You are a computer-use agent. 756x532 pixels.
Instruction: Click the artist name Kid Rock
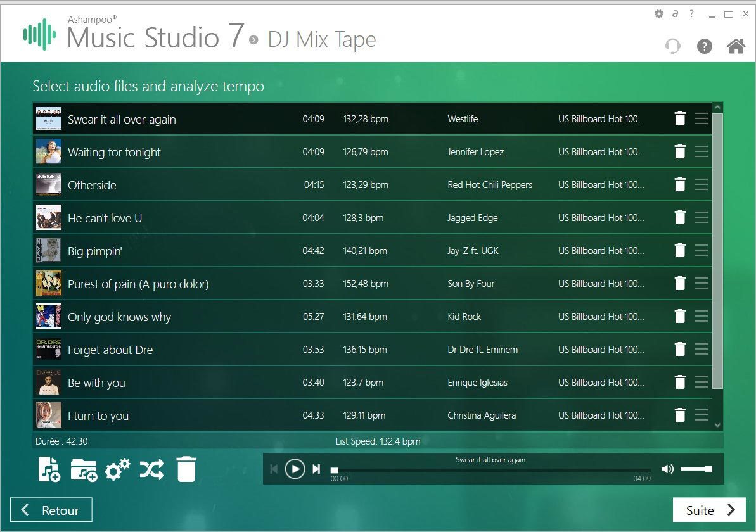point(464,317)
